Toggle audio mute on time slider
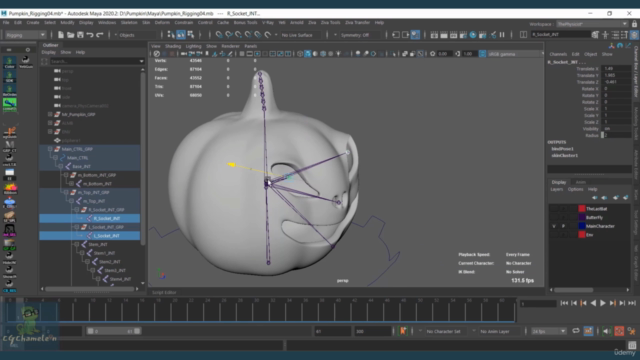The height and width of the screenshot is (360, 640). point(606,331)
